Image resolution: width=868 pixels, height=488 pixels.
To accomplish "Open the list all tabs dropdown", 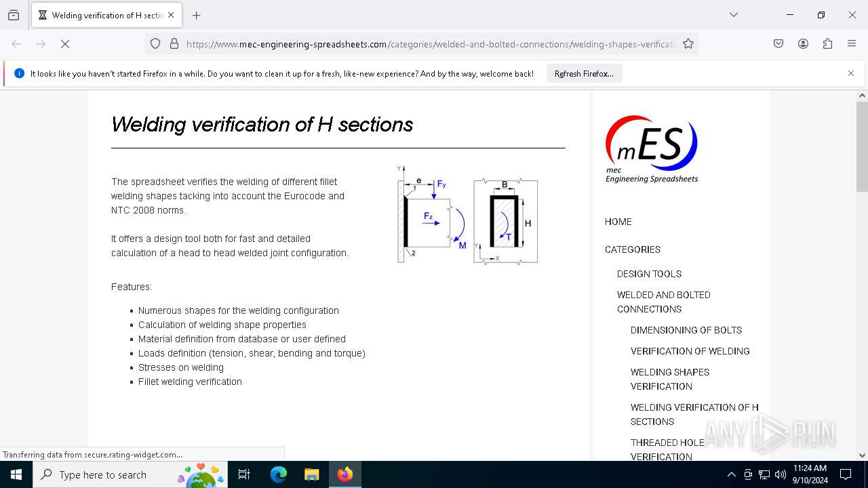I will (x=734, y=15).
